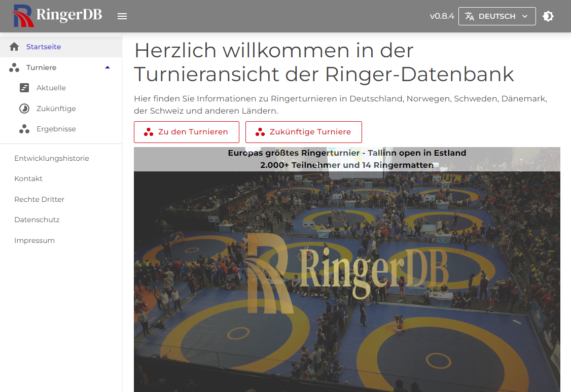Screen dimensions: 571x392
Task: Toggle light/dark theme brightness icon
Action: (548, 16)
